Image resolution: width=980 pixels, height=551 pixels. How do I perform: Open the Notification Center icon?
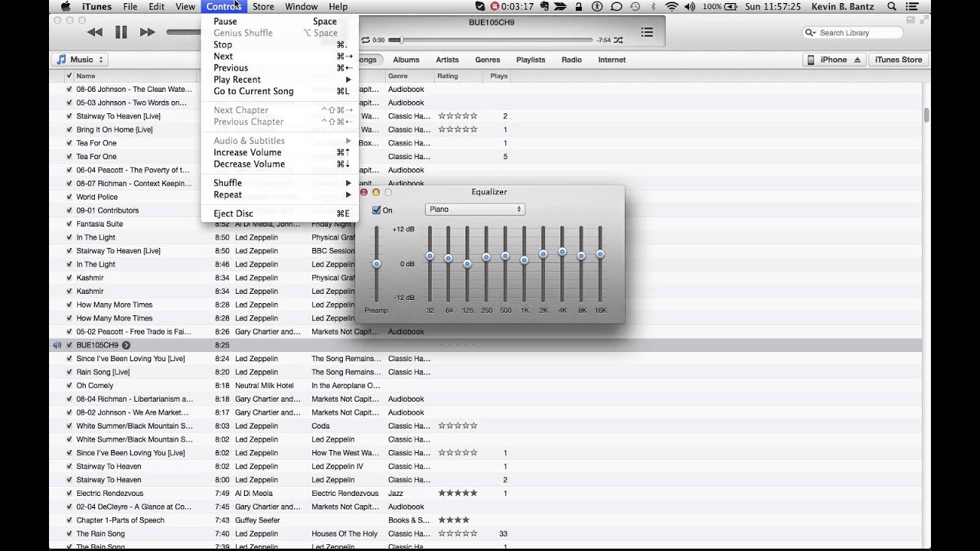[911, 6]
